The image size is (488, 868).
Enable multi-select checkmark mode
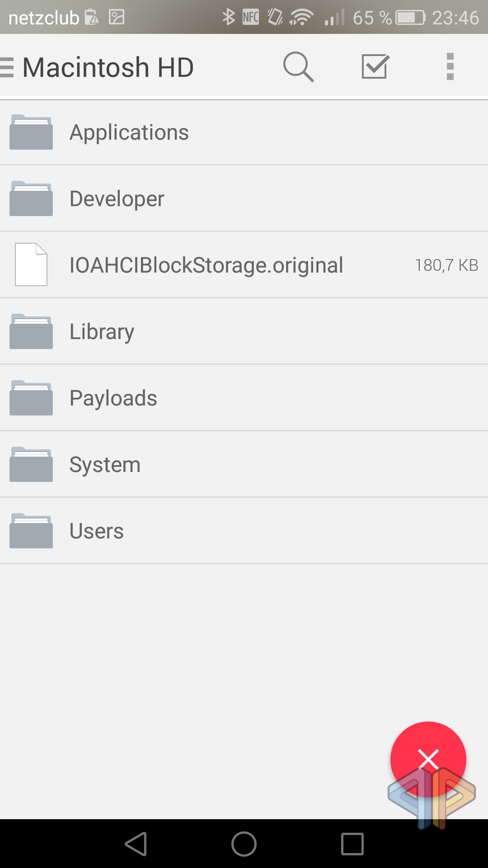coord(375,67)
